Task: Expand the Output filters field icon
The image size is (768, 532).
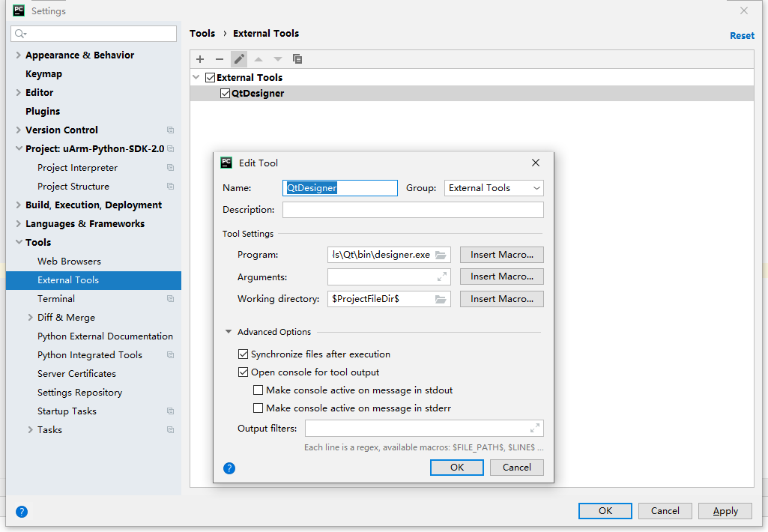Action: (535, 428)
